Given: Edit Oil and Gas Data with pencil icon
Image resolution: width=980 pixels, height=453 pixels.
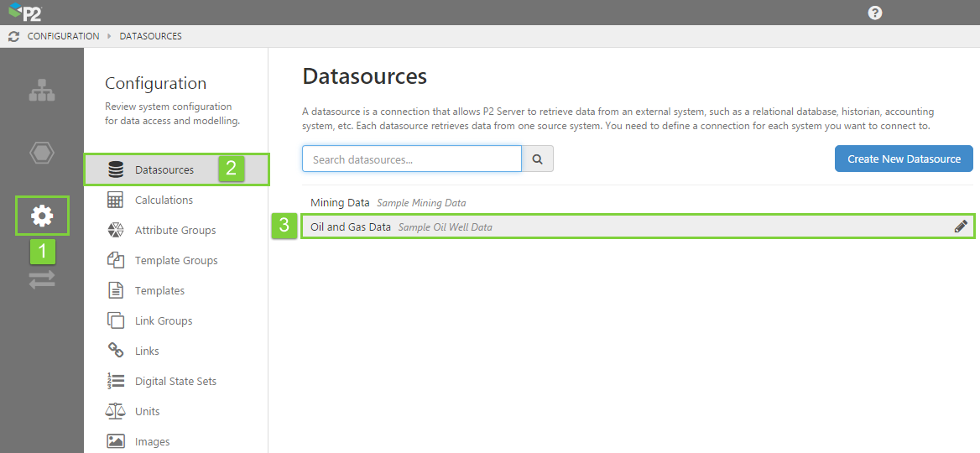Looking at the screenshot, I should 961,226.
